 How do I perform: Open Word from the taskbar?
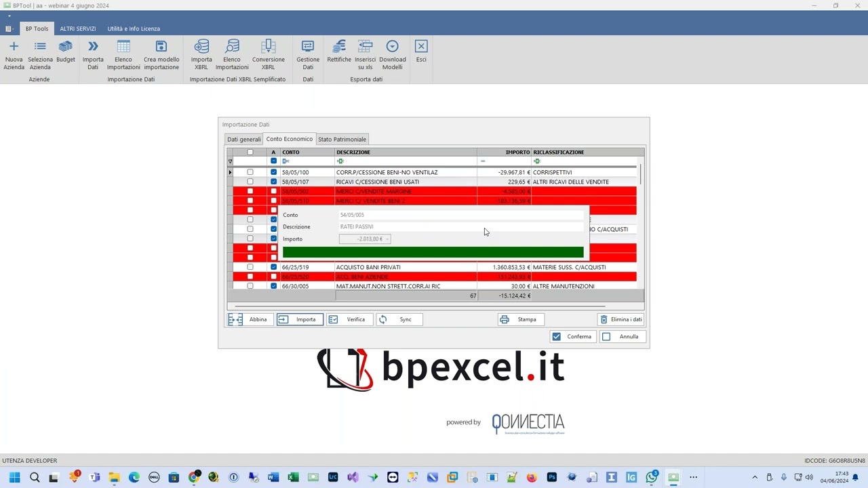pyautogui.click(x=273, y=477)
